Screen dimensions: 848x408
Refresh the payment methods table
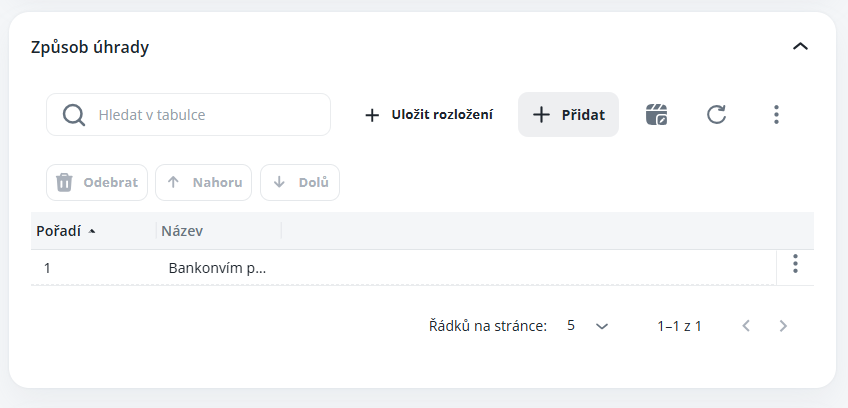point(716,114)
